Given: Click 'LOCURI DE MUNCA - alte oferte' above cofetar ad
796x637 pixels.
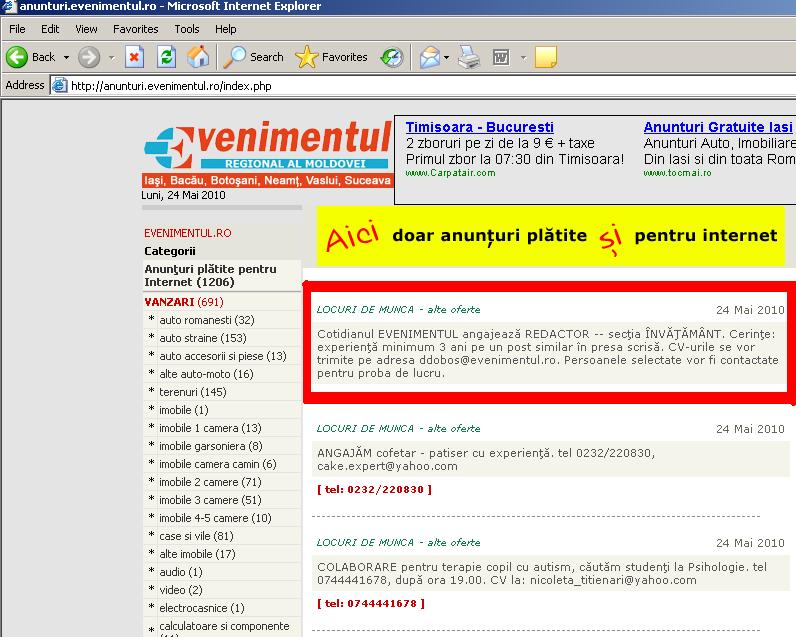Looking at the screenshot, I should pyautogui.click(x=399, y=428).
